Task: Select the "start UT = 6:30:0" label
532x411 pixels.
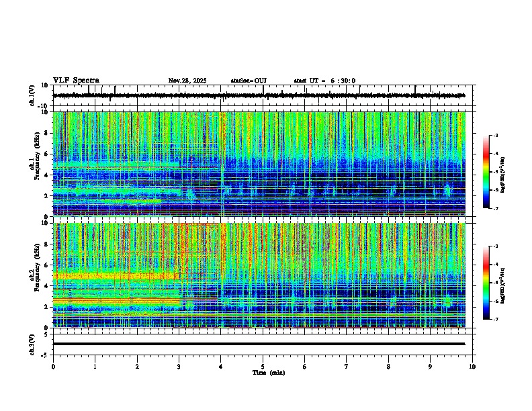Action: 324,81
